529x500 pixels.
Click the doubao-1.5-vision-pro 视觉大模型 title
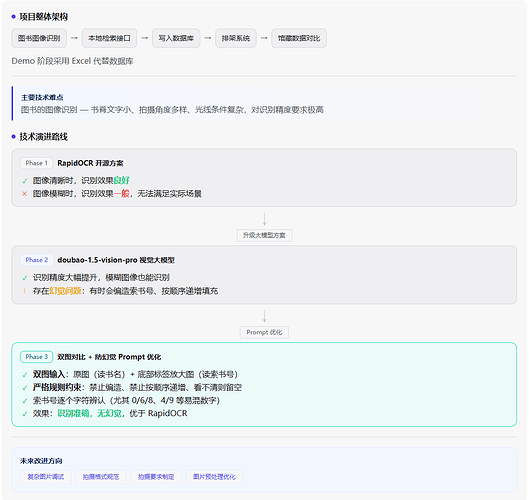pos(116,260)
